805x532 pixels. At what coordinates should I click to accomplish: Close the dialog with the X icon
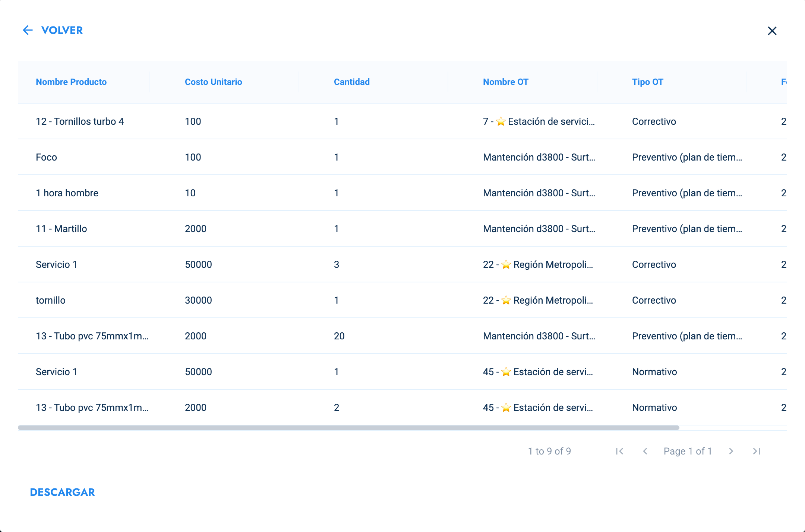coord(772,31)
